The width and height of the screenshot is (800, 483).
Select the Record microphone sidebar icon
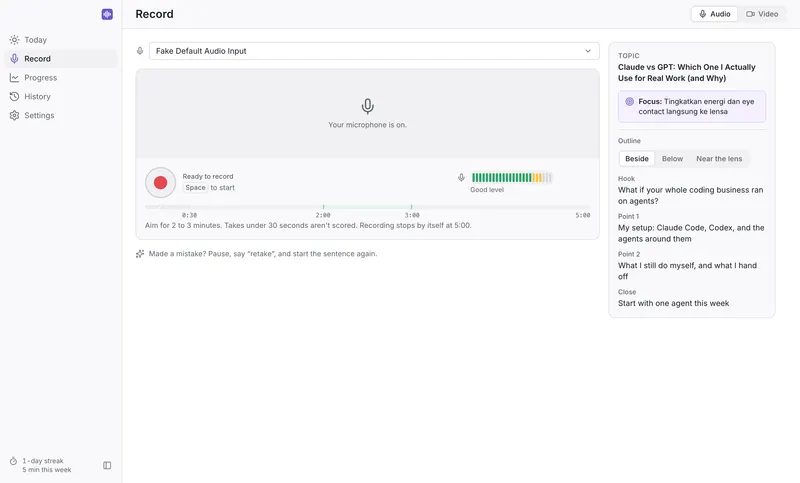pos(14,59)
